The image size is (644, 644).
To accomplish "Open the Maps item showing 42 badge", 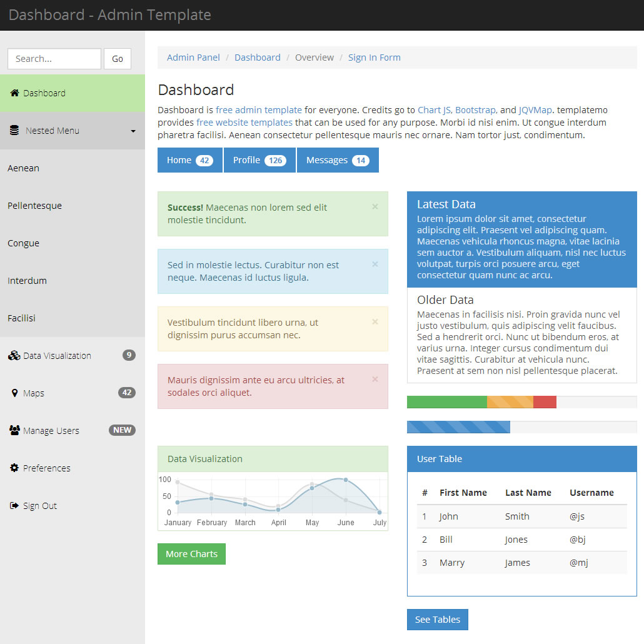I will click(126, 393).
